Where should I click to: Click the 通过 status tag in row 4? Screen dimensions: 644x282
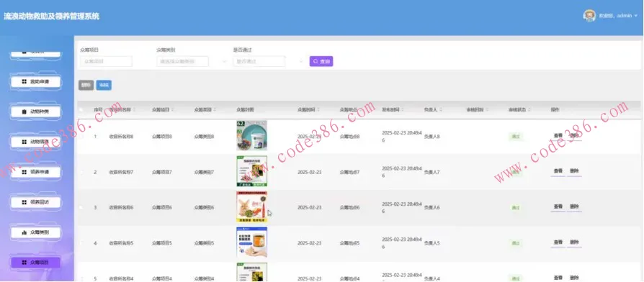point(516,243)
